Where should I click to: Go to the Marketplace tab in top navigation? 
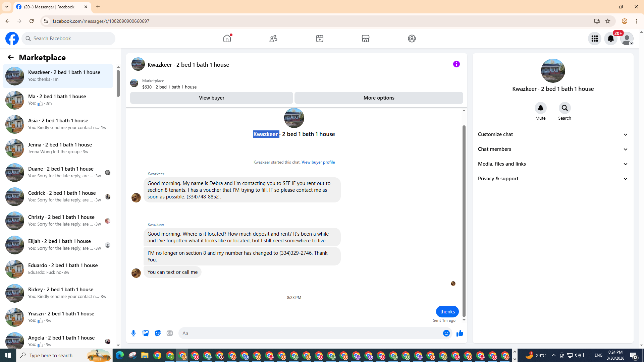tap(365, 39)
